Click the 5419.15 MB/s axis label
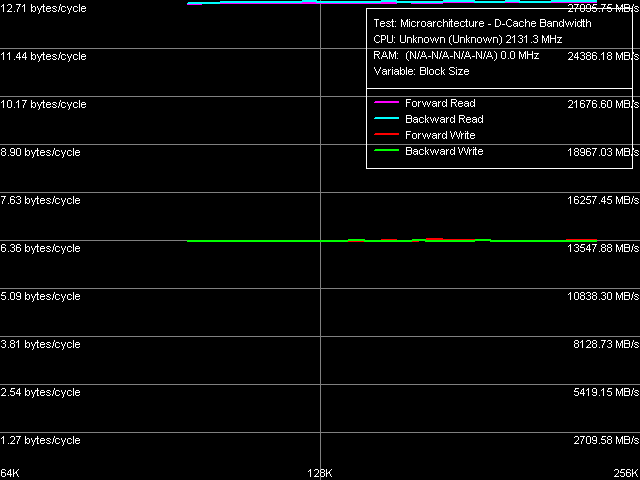Viewport: 640px width, 480px height. click(x=606, y=392)
